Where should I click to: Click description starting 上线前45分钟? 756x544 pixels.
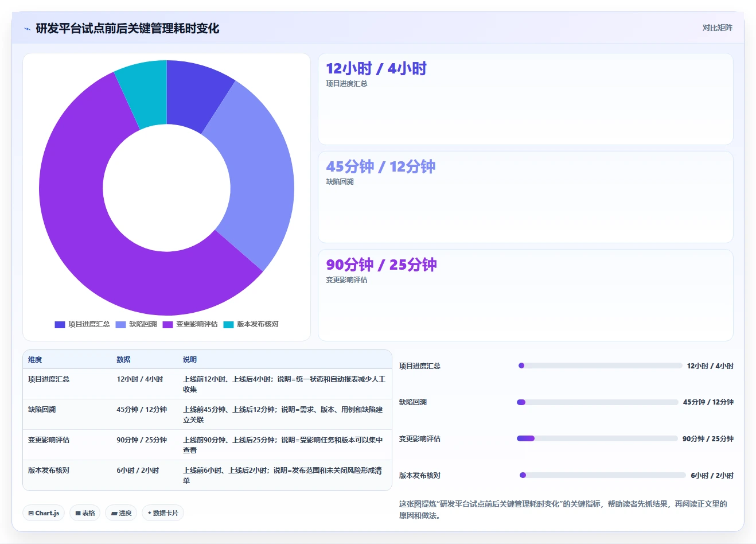pos(283,415)
